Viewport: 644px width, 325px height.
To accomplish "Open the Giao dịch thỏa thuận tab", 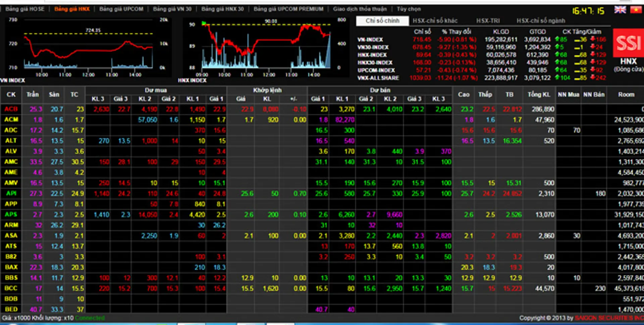I will tap(360, 9).
